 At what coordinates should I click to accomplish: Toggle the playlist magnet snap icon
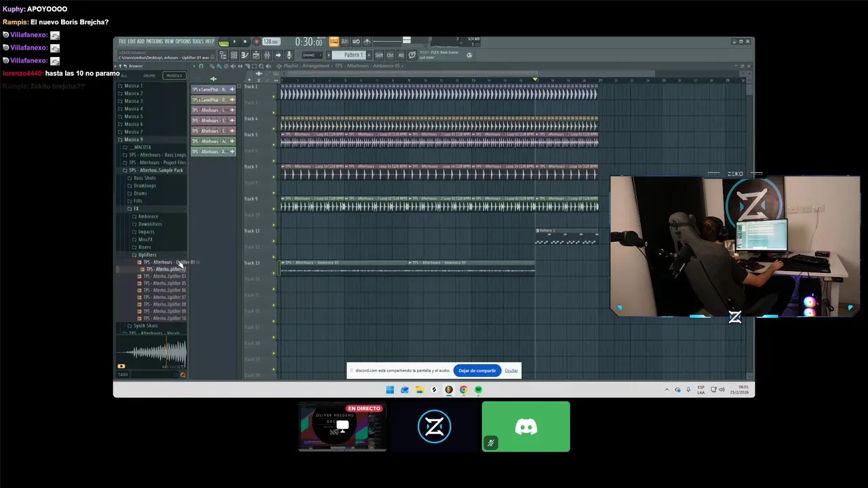pos(201,66)
